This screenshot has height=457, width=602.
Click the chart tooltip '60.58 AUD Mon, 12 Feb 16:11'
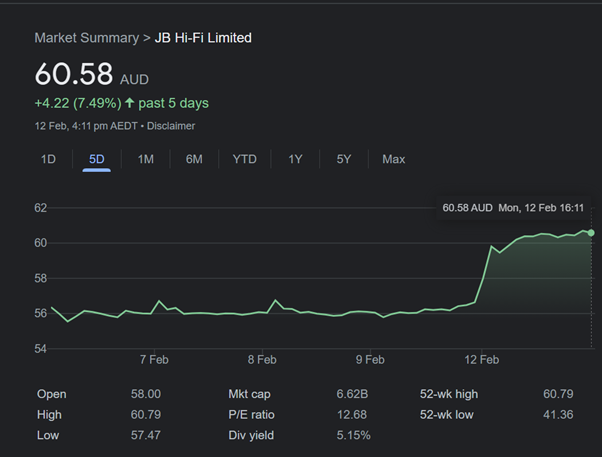tap(513, 208)
